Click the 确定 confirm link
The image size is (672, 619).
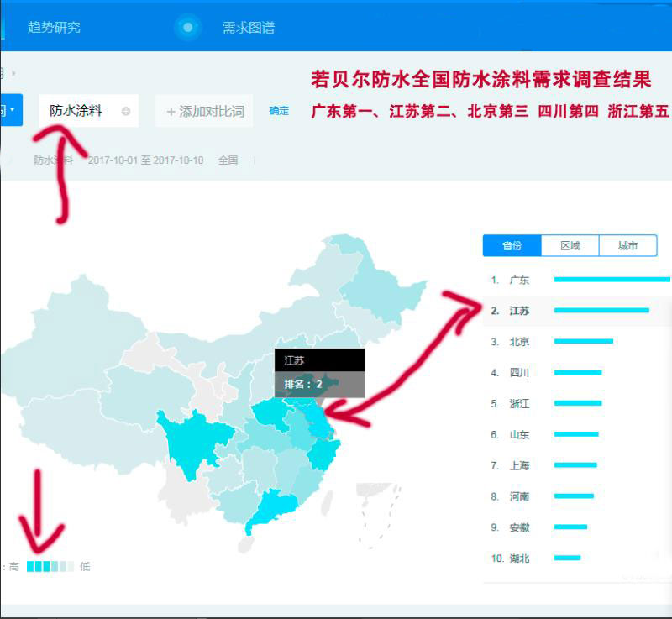(x=279, y=111)
